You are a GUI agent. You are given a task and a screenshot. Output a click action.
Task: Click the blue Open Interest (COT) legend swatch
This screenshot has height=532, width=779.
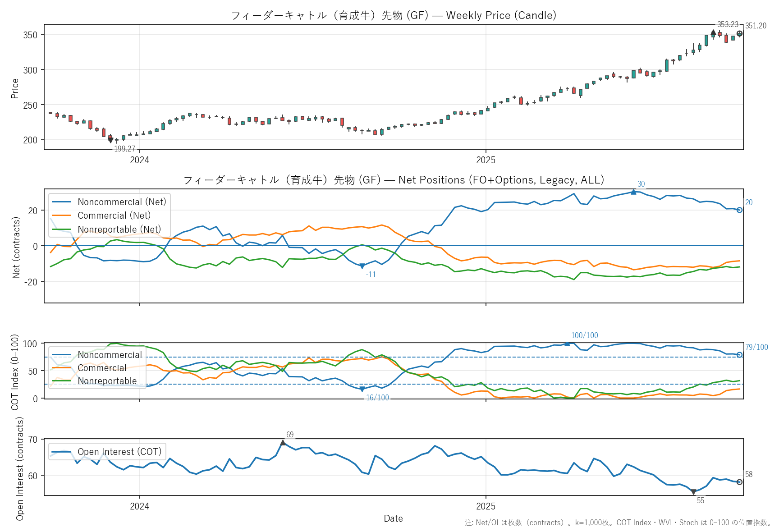[61, 452]
